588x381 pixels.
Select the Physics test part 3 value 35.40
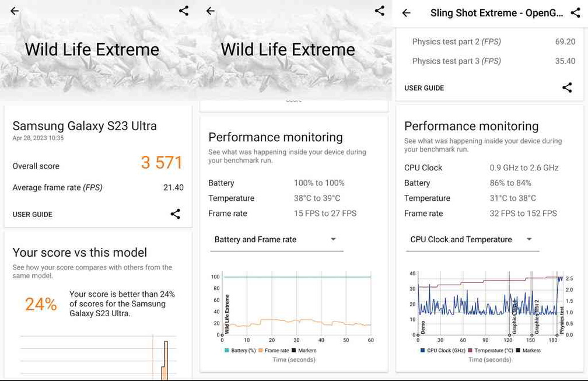coord(565,61)
